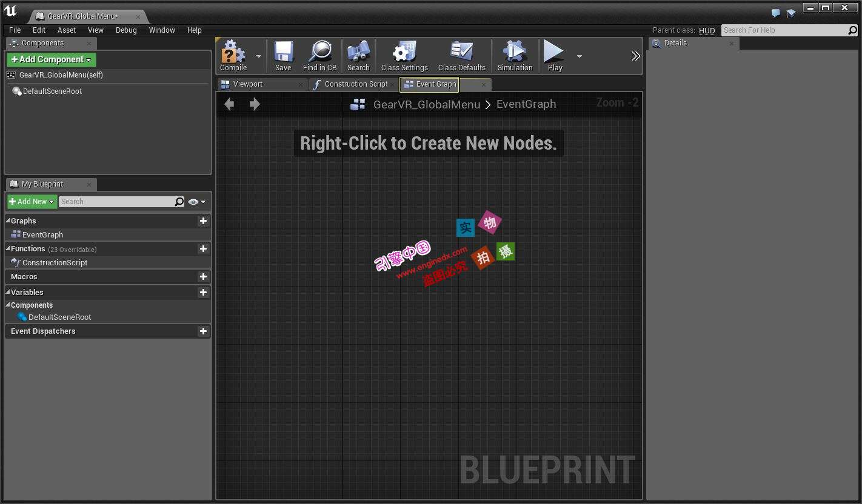Save the blueprint asset
Viewport: 862px width, 504px height.
[x=283, y=56]
